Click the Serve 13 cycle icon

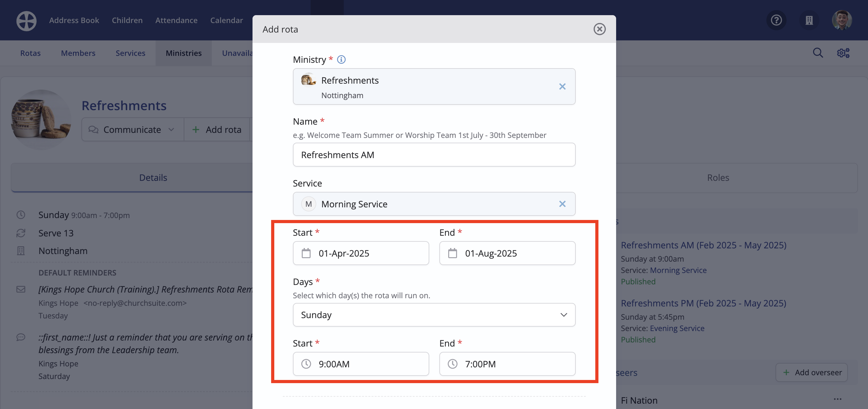(x=21, y=233)
